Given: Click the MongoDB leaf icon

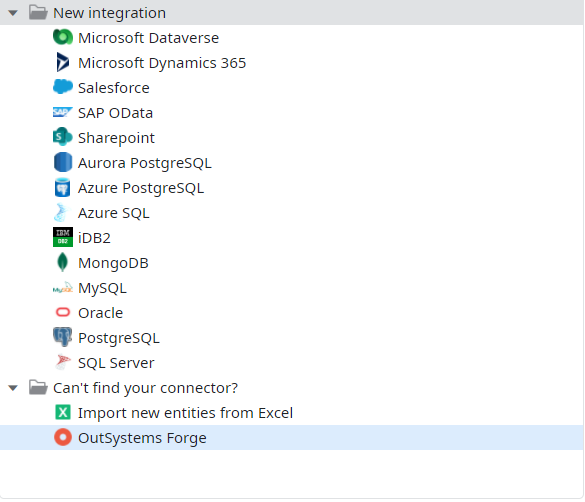Looking at the screenshot, I should pyautogui.click(x=63, y=262).
